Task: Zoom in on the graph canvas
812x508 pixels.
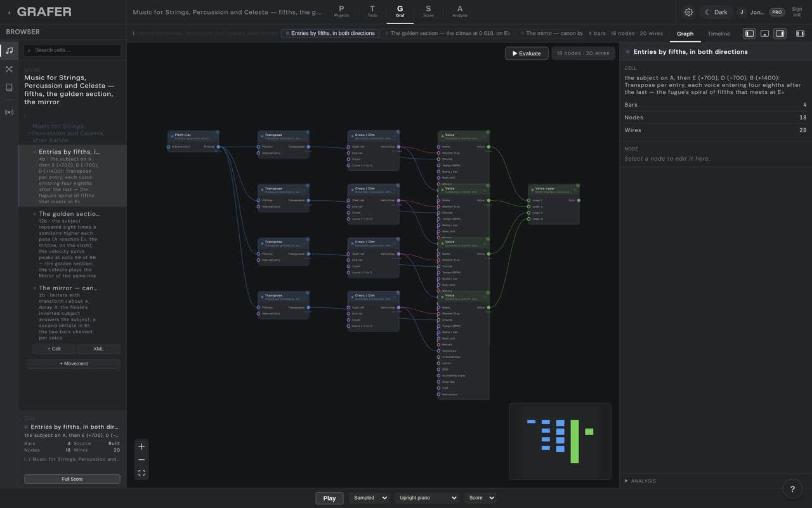Action: (x=141, y=446)
